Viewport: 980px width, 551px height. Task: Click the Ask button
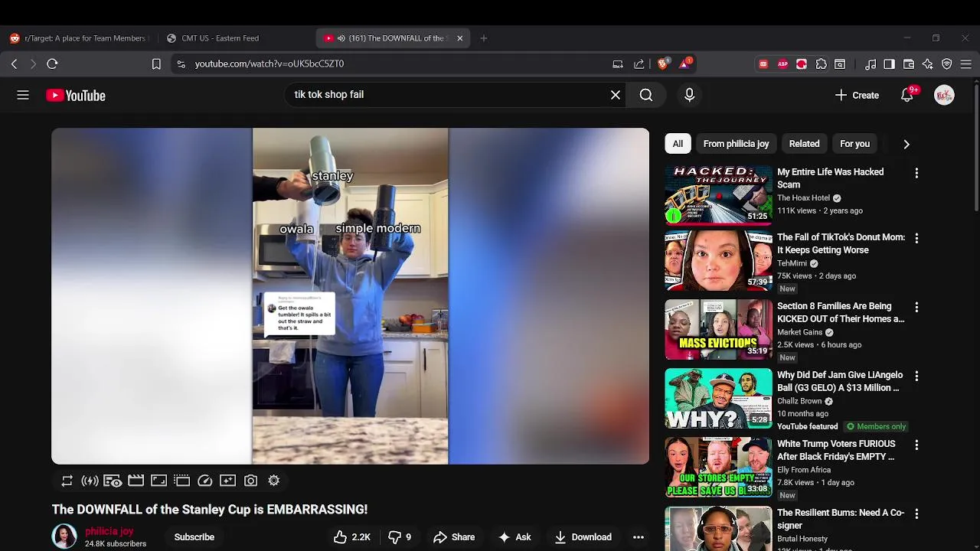coord(514,537)
